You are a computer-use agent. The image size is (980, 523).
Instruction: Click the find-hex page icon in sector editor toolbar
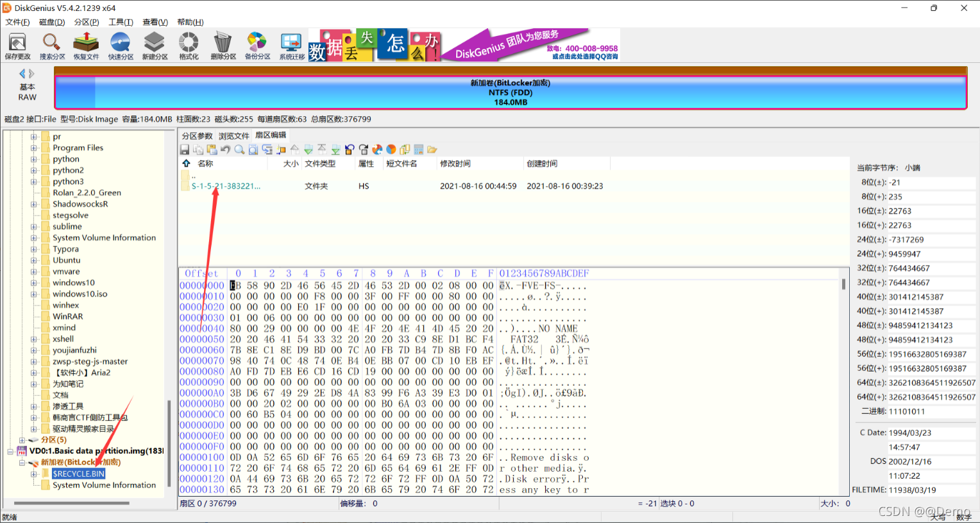(x=253, y=150)
